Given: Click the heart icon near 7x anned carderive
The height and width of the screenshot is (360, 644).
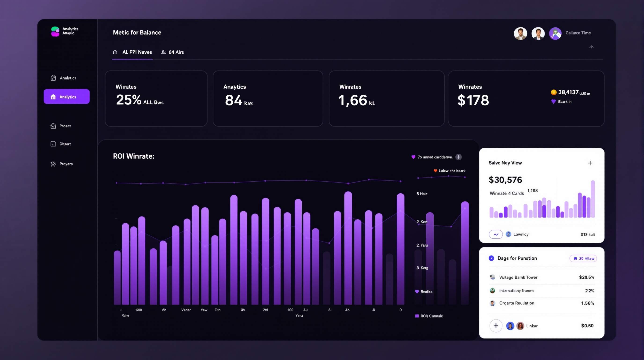Looking at the screenshot, I should 413,157.
